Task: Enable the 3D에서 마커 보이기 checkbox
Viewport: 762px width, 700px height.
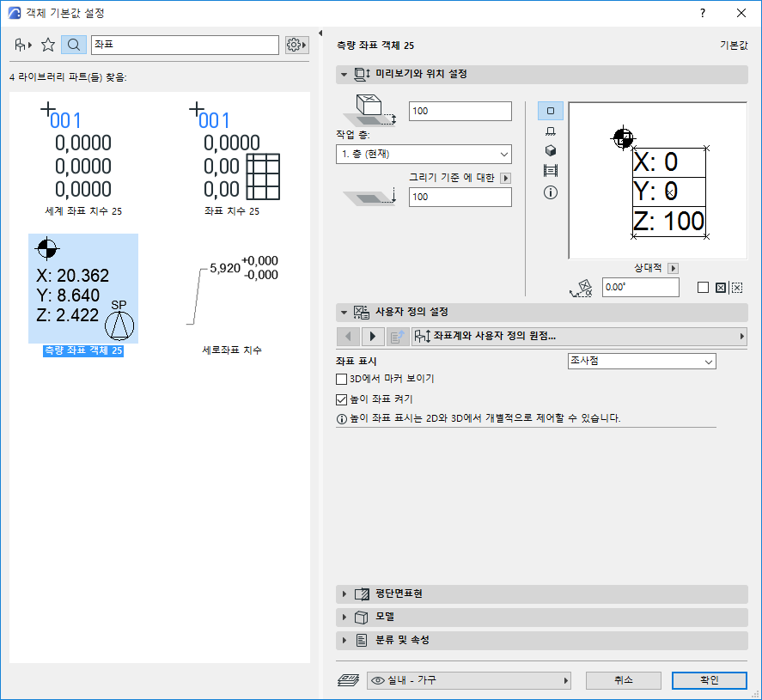Action: (341, 379)
